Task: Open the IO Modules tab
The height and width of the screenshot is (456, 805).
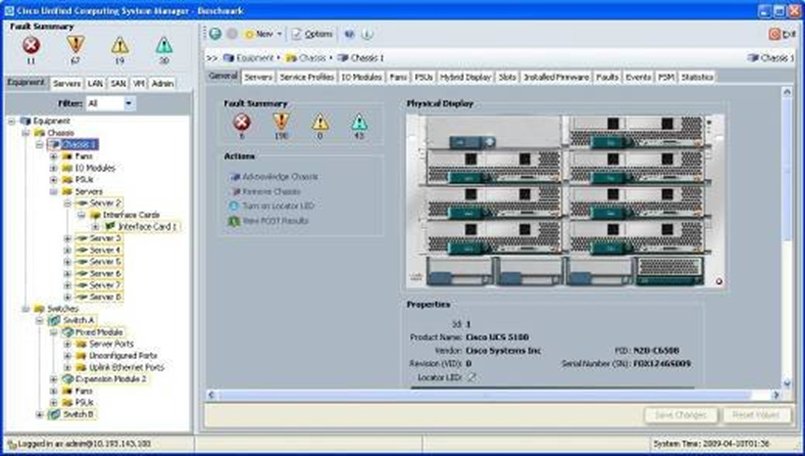Action: pos(361,77)
